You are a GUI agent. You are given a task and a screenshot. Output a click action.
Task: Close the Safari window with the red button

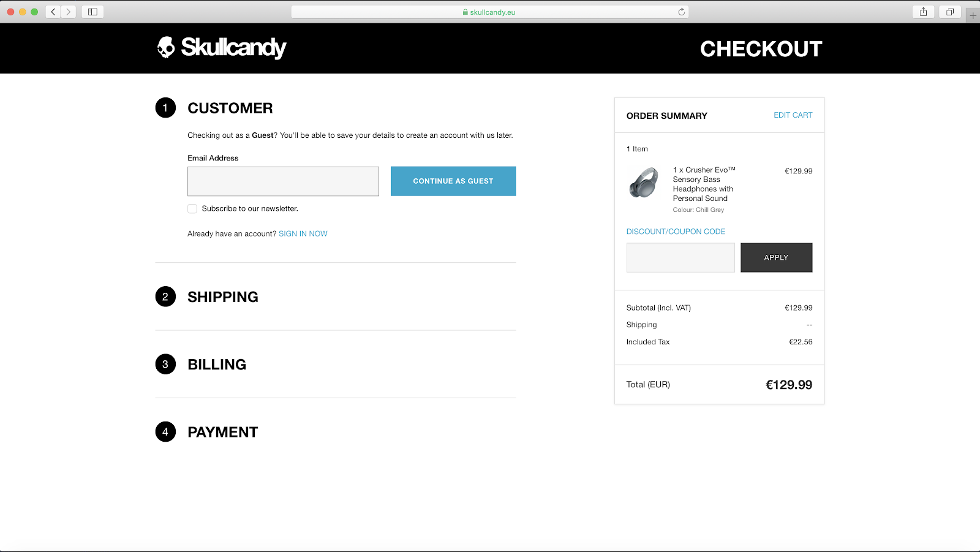click(10, 12)
